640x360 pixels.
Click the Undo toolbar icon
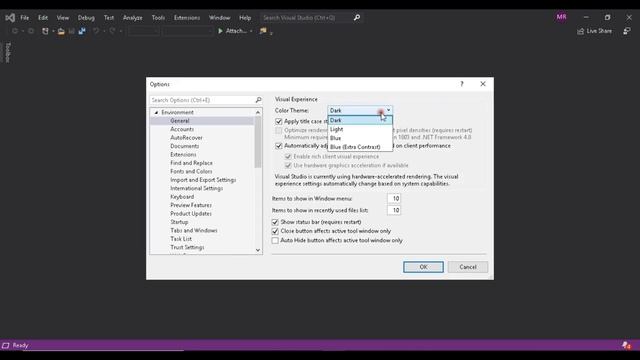pos(96,31)
